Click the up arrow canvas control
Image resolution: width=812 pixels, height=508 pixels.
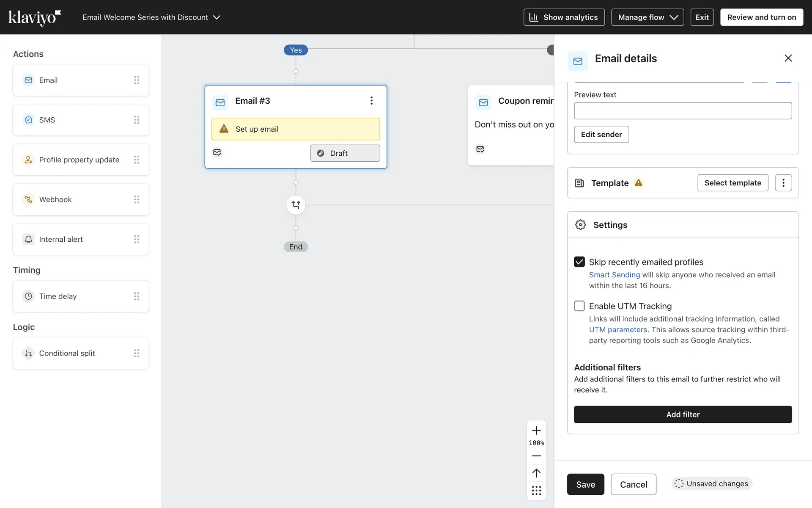click(x=536, y=473)
